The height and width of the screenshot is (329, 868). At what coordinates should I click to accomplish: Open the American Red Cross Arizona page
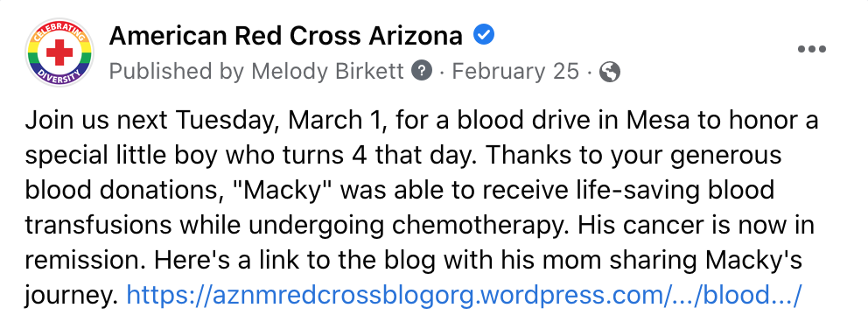[x=285, y=37]
